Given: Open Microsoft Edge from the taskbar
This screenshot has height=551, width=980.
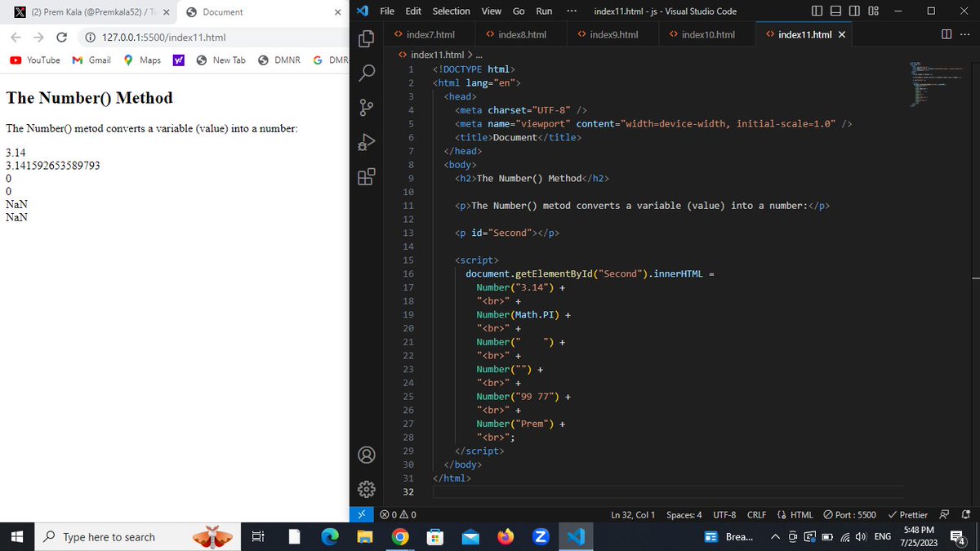Looking at the screenshot, I should click(x=330, y=536).
